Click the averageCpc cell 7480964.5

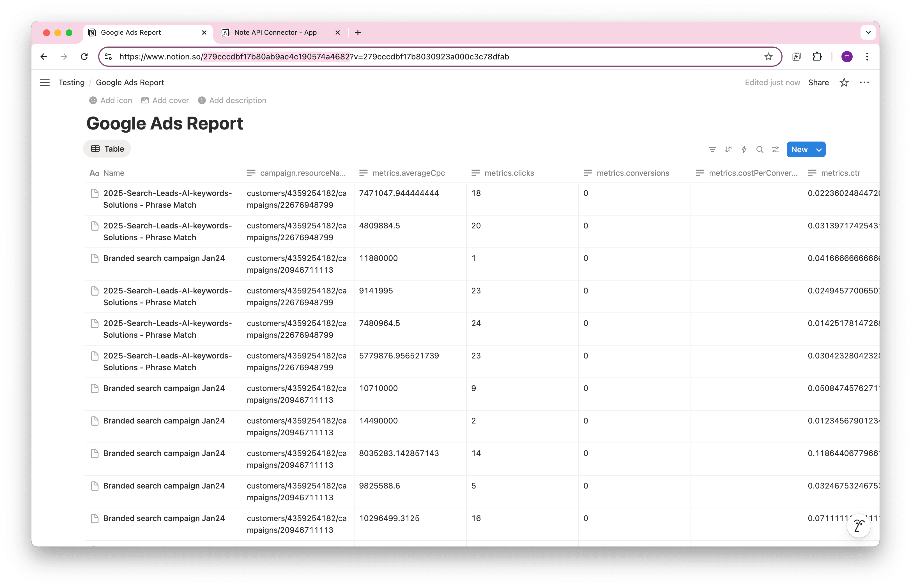pos(410,329)
